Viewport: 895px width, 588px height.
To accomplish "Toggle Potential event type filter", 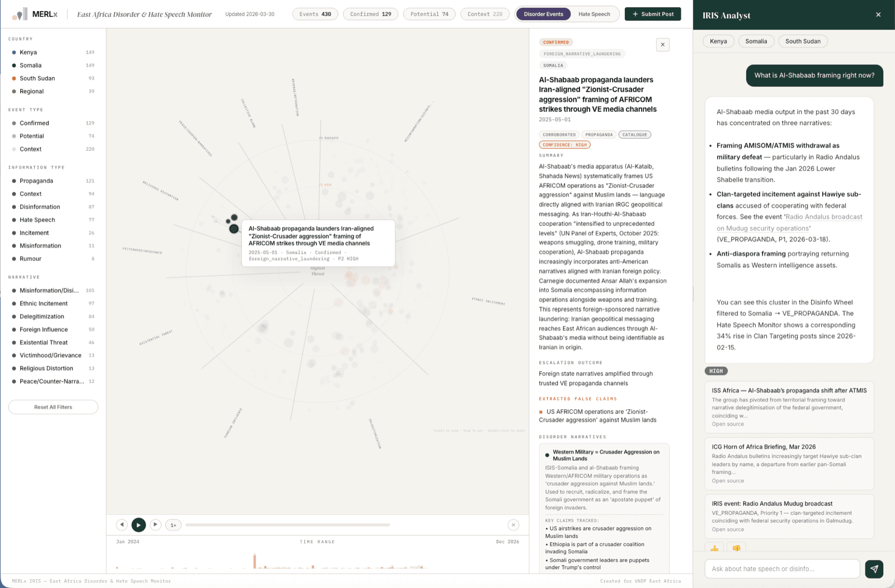I will pyautogui.click(x=53, y=136).
